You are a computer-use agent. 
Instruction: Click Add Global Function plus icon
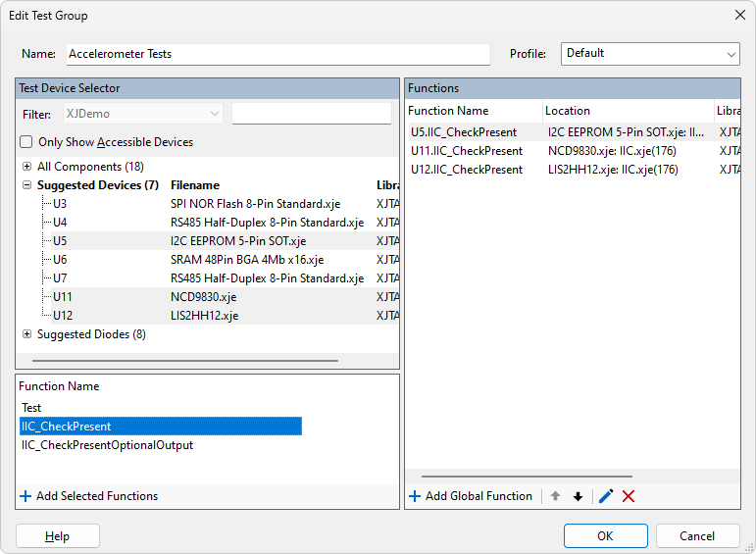(415, 496)
